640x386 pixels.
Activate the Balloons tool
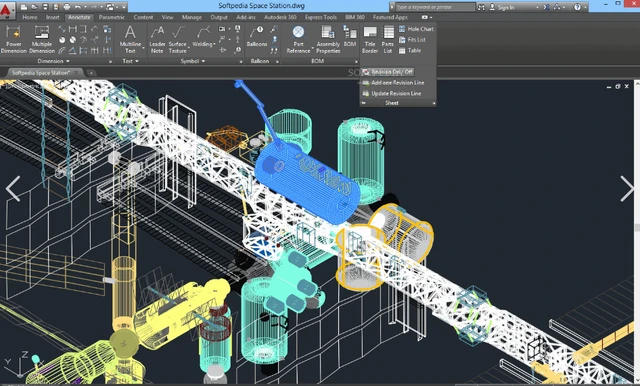(x=257, y=36)
